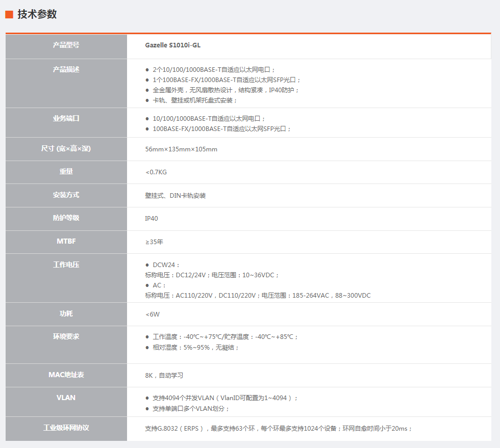Click the orange square beside 技术参数 heading
The width and height of the screenshot is (500, 448).
(x=9, y=14)
